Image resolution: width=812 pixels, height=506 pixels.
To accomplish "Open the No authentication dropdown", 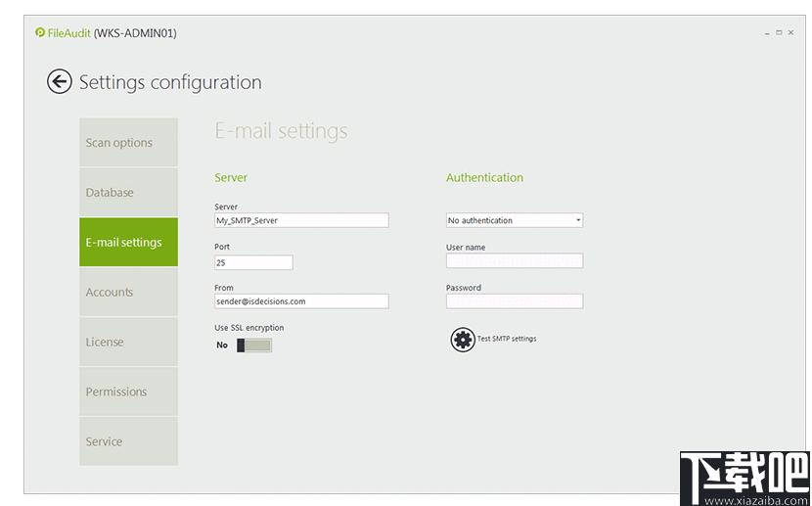I will (515, 220).
